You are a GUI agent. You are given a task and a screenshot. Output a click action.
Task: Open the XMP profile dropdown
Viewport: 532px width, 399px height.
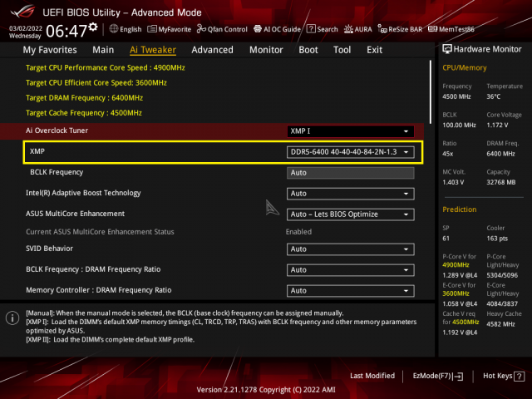tap(350, 152)
